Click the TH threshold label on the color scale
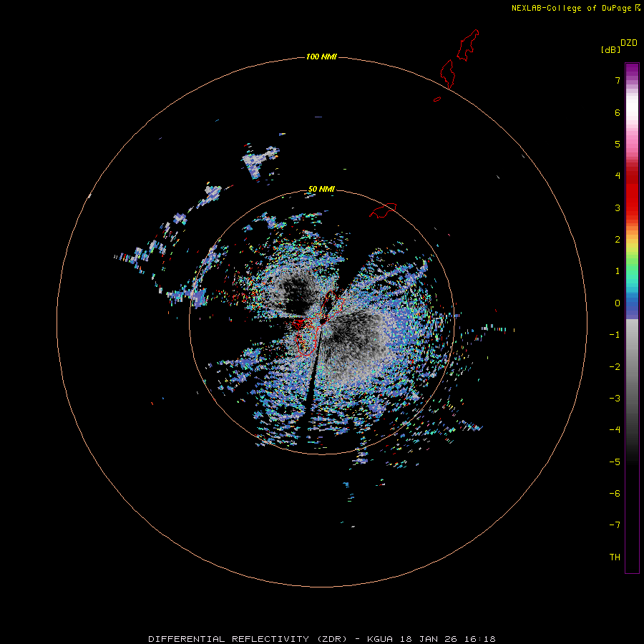 click(x=615, y=557)
